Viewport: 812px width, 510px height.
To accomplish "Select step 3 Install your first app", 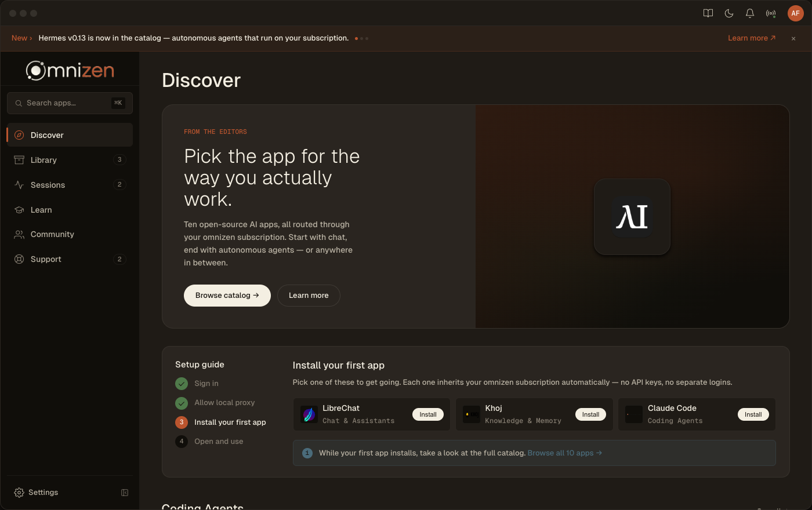I will (x=221, y=422).
